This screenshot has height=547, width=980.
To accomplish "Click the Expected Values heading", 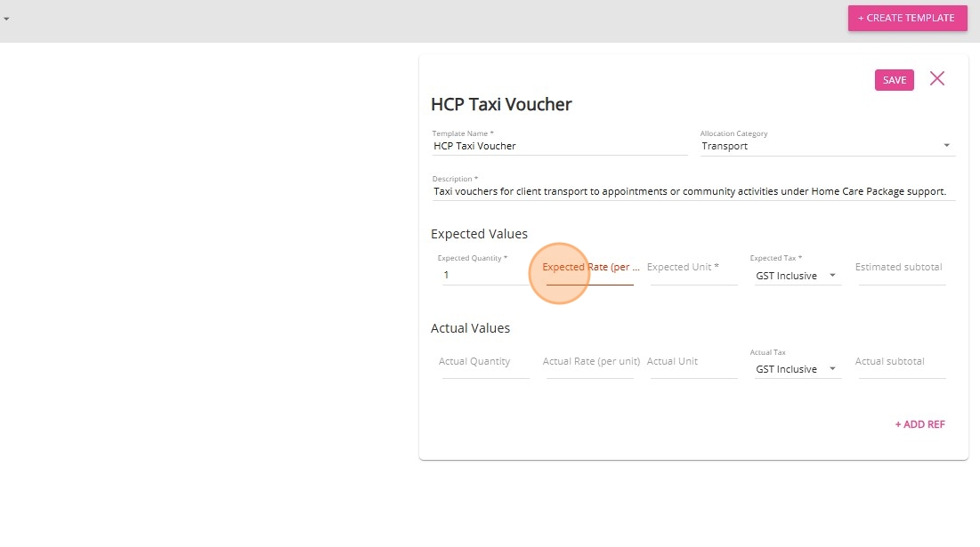I will click(479, 234).
